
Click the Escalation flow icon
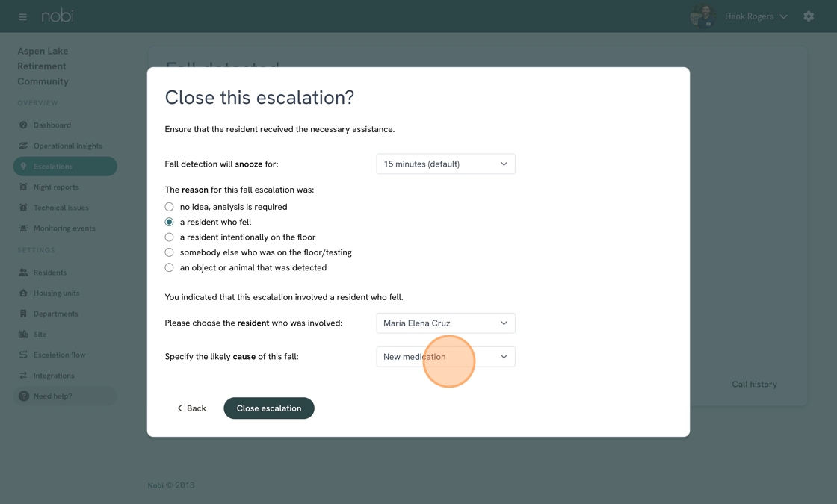(x=23, y=355)
